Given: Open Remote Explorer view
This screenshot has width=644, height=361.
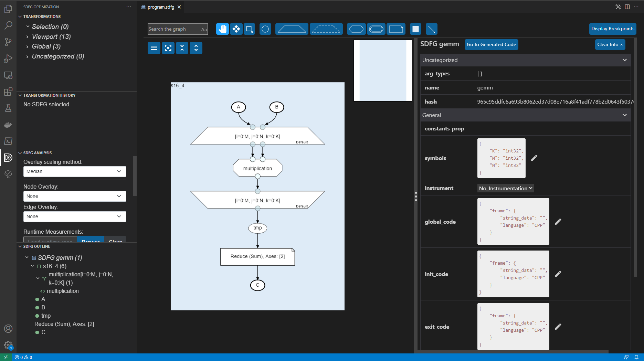Looking at the screenshot, I should [8, 75].
